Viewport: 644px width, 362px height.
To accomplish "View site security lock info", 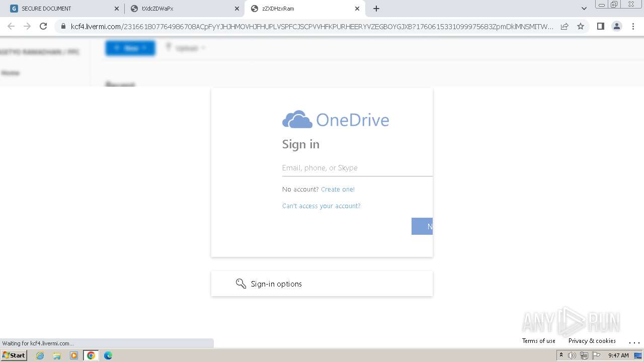I will (x=63, y=27).
